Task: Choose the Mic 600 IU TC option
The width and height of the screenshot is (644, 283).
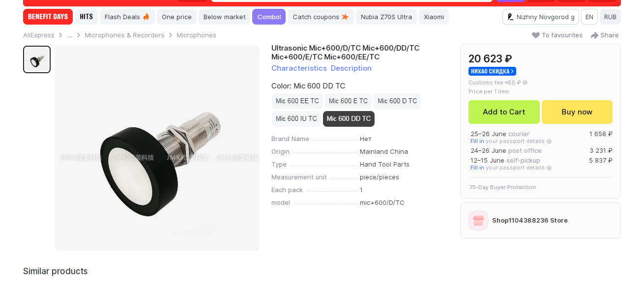Action: click(x=296, y=119)
